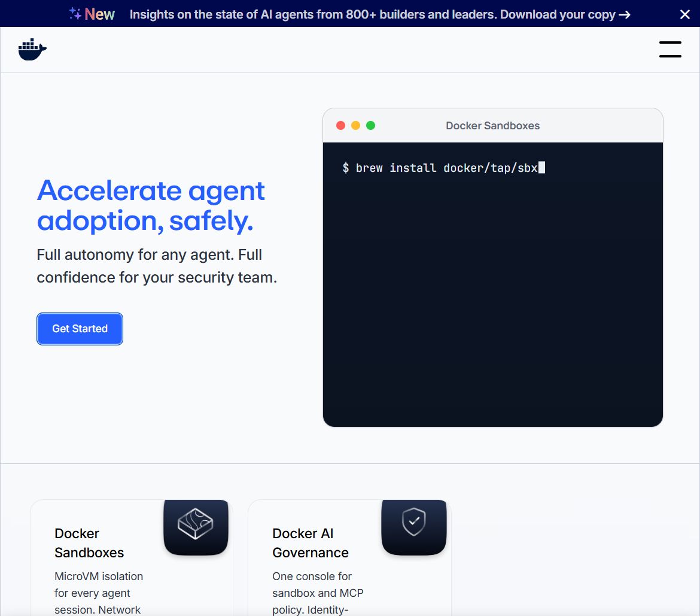This screenshot has width=700, height=616.
Task: Click the 'Accelerate agent adoption, safely.' headline
Action: (x=151, y=205)
